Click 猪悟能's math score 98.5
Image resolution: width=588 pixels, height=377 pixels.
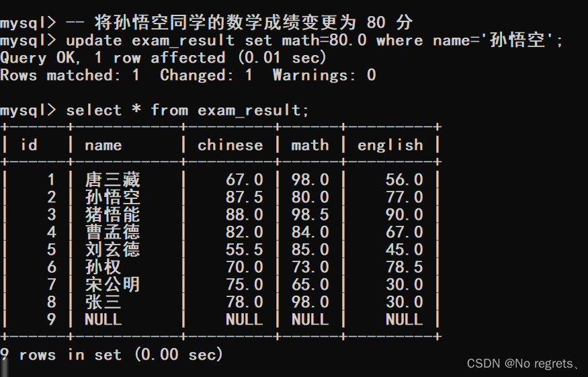tap(310, 214)
